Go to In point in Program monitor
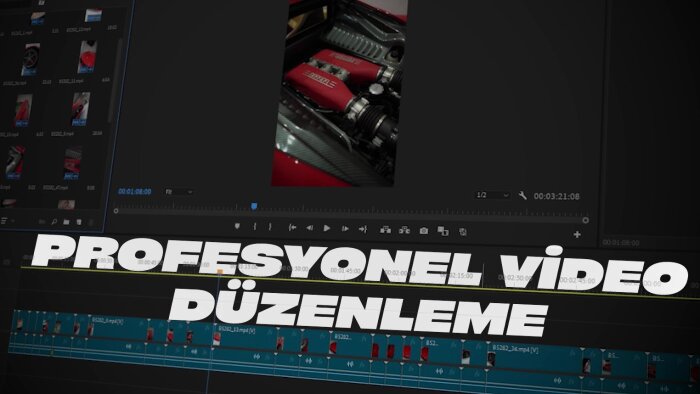The width and height of the screenshot is (700, 394). 292,228
